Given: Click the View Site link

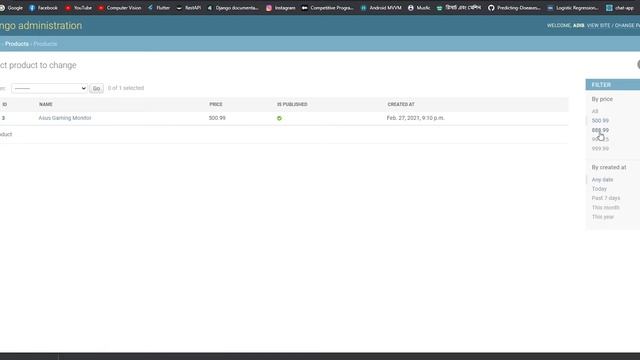Looking at the screenshot, I should coord(598,25).
